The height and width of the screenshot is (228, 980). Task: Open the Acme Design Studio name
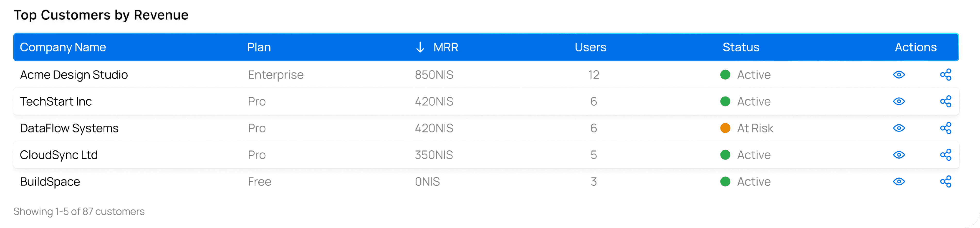coord(74,75)
